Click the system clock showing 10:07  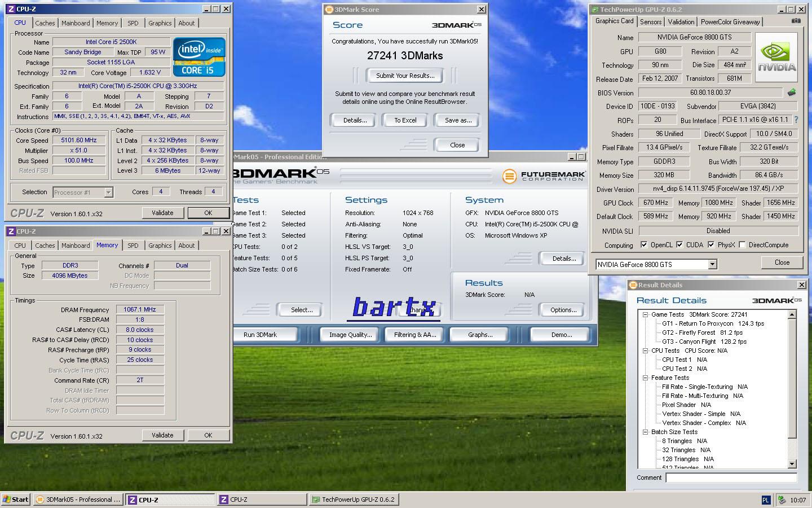[x=798, y=500]
